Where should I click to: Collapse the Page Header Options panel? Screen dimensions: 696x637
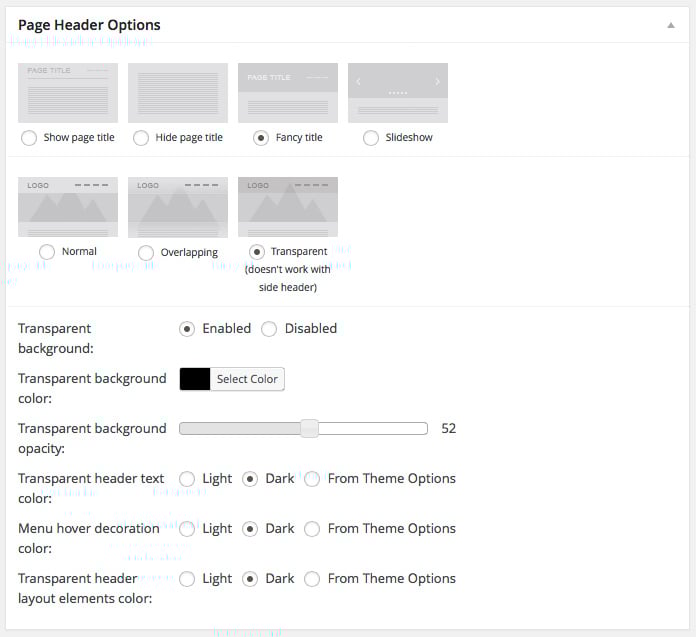point(671,25)
